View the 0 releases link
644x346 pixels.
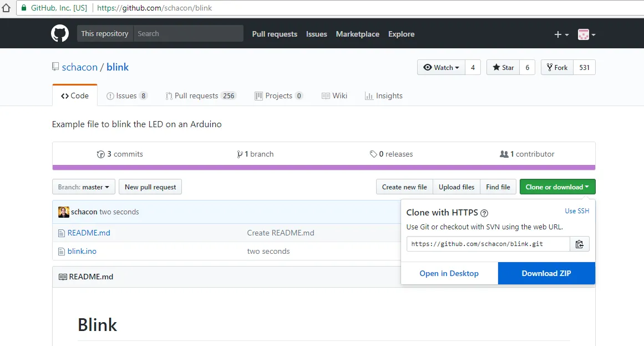pyautogui.click(x=392, y=154)
